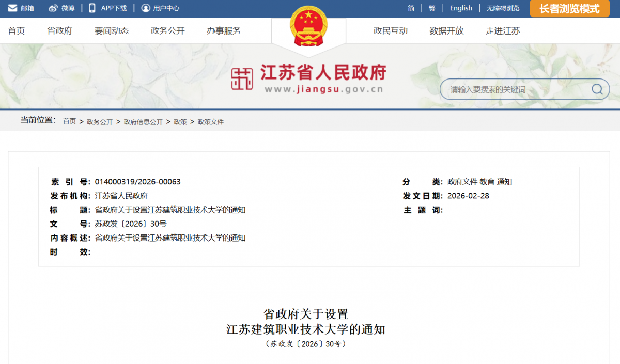Image resolution: width=620 pixels, height=364 pixels.
Task: Open the 省政府 menu
Action: (59, 31)
